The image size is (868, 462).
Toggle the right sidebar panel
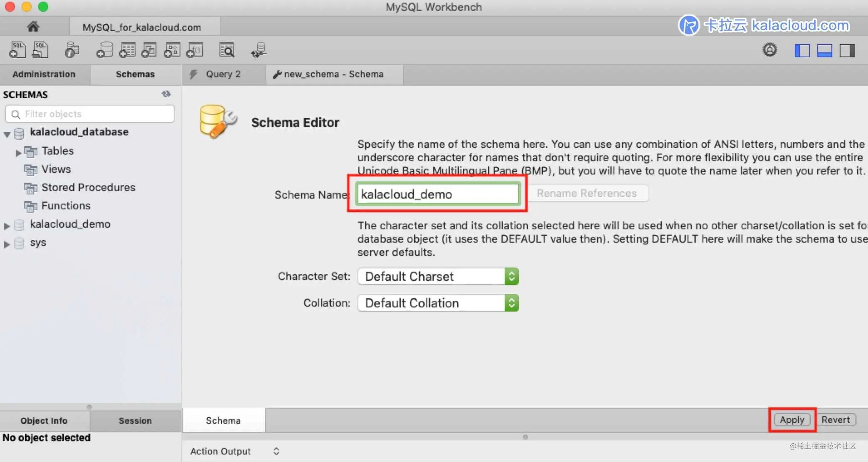point(847,50)
